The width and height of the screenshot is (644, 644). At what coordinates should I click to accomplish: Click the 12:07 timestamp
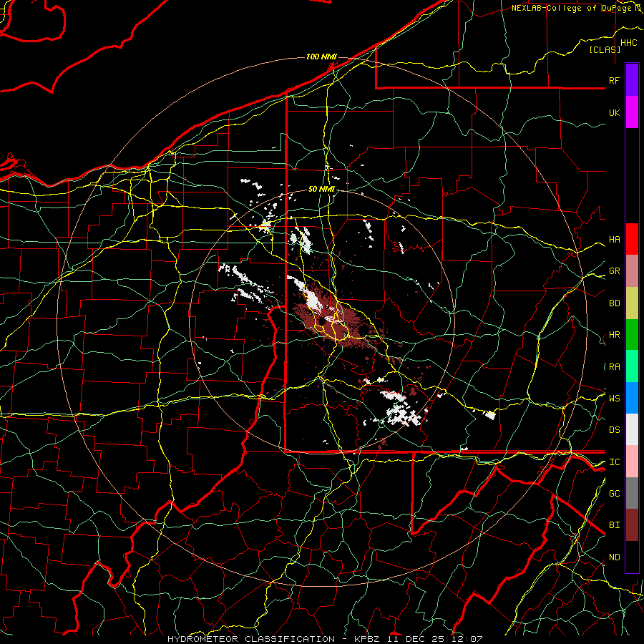pyautogui.click(x=467, y=639)
